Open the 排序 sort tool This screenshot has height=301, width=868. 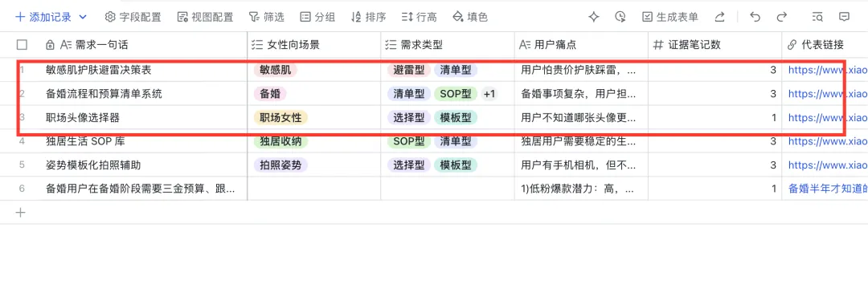[368, 17]
